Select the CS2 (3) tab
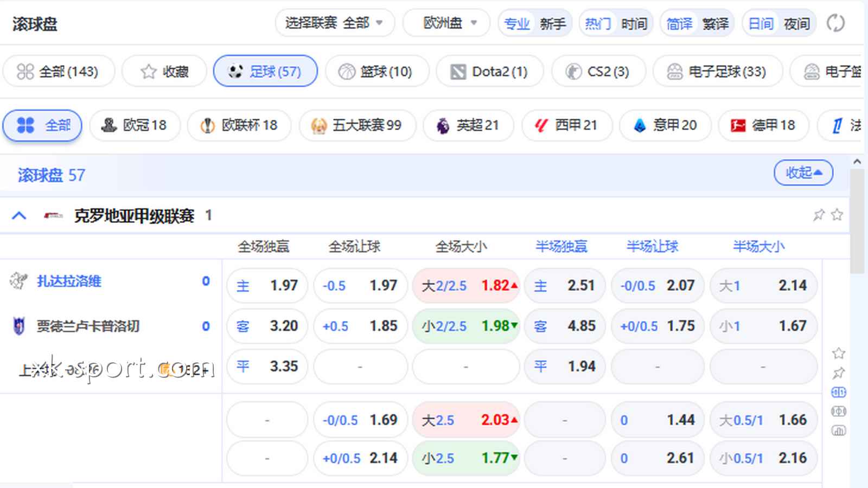 (598, 71)
